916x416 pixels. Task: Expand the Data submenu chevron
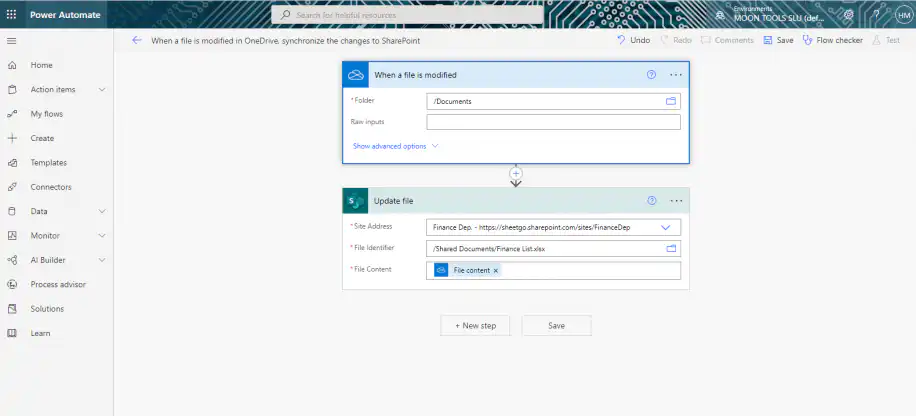click(x=102, y=212)
